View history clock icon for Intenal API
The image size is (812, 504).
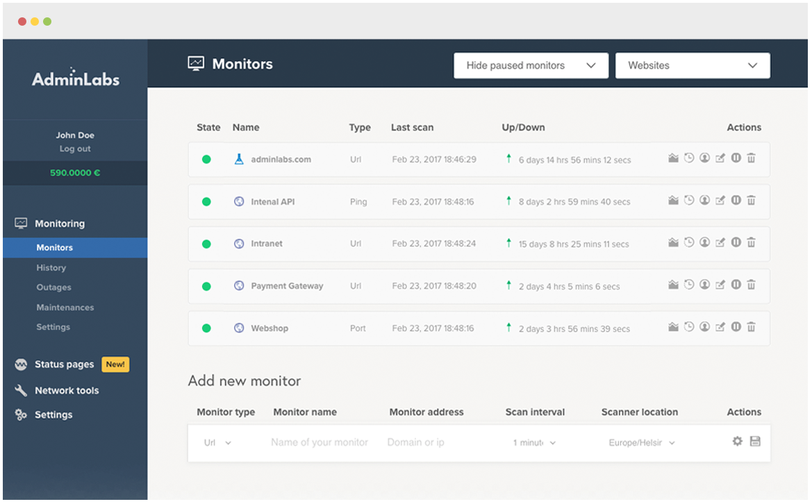tap(689, 200)
